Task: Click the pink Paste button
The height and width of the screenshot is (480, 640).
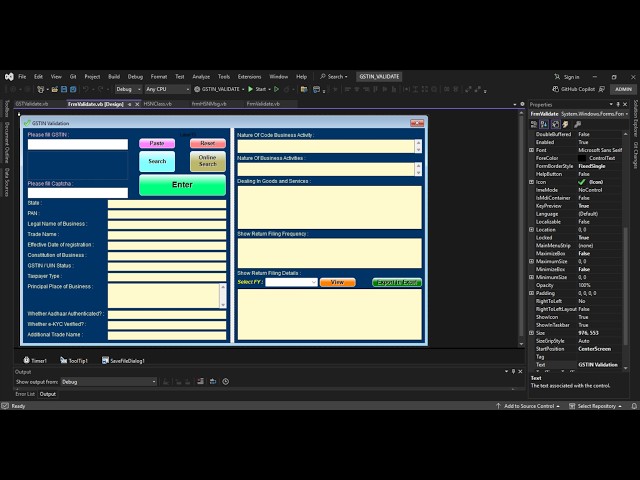Action: [x=157, y=143]
